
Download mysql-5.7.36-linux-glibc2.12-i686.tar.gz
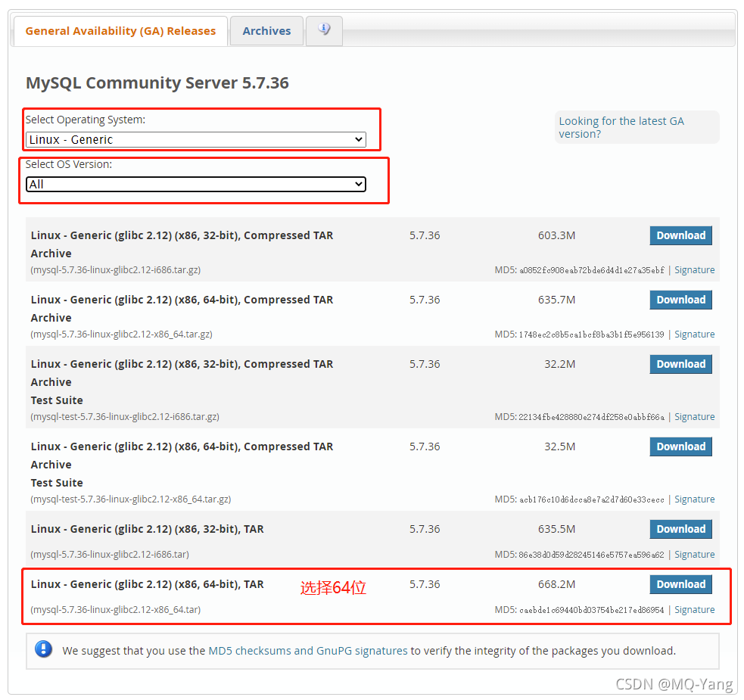(x=680, y=235)
